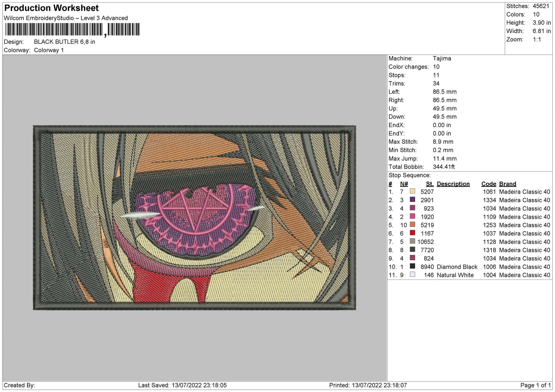Click the Min Stitch value 0.2 mm
Viewport: 555px width, 392px height.
[443, 150]
